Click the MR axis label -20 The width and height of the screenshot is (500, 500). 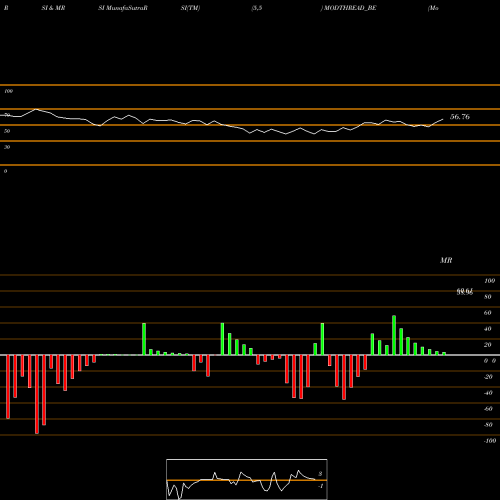pos(488,377)
